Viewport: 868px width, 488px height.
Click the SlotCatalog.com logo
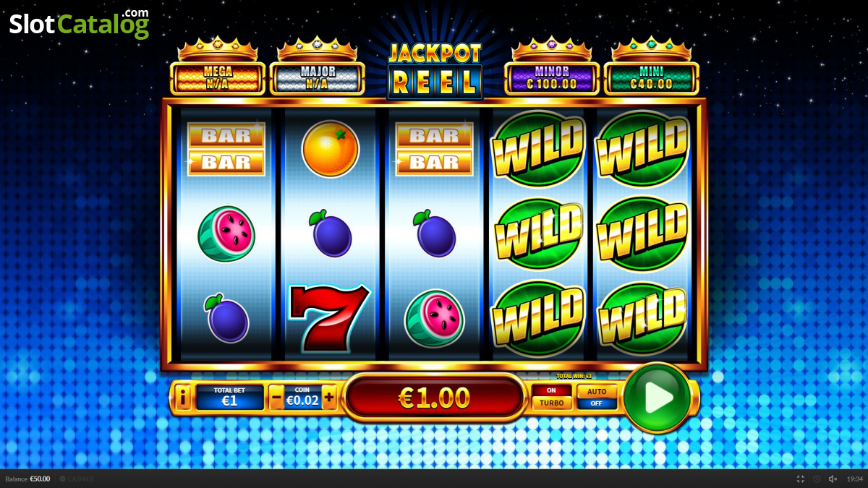click(79, 24)
